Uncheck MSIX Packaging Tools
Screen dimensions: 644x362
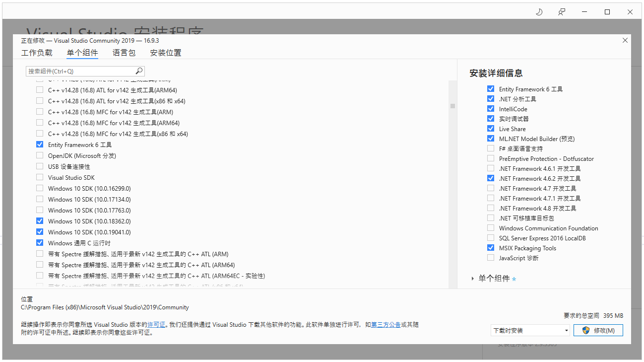pos(491,248)
